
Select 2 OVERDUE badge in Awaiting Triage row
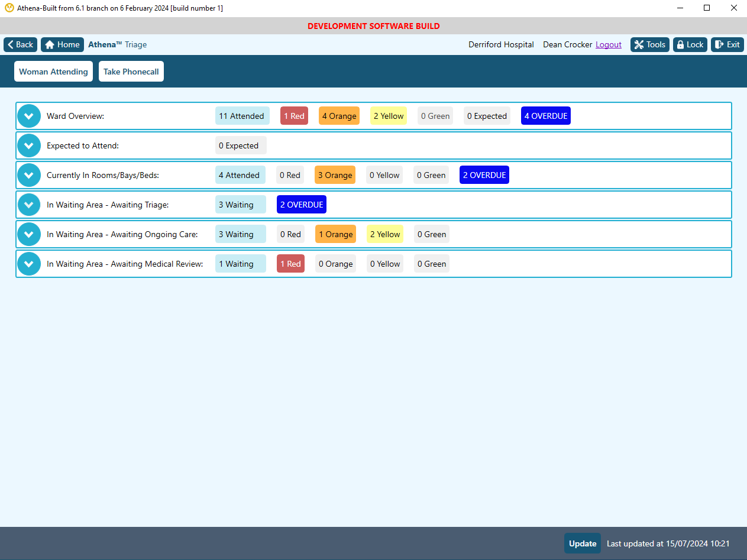pos(302,205)
